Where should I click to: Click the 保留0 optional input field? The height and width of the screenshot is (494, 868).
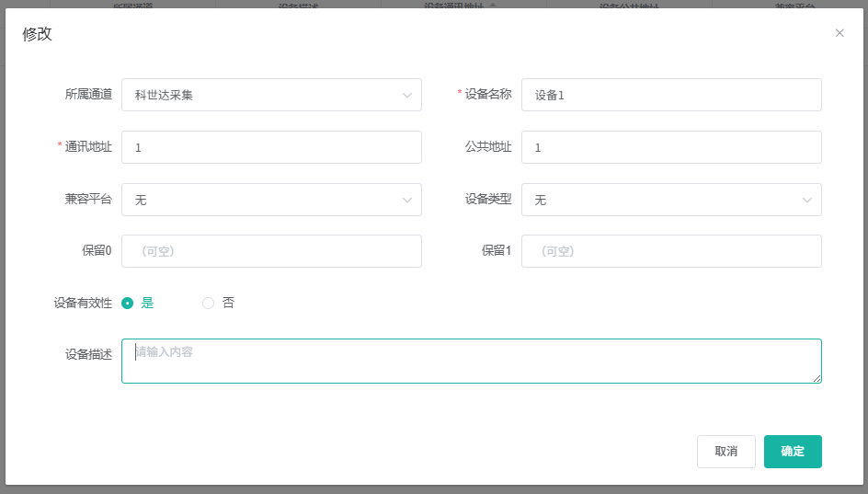[x=271, y=251]
